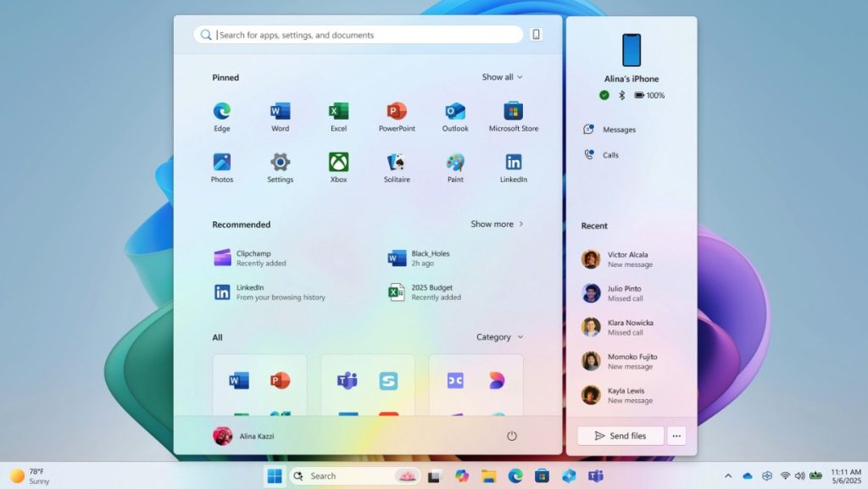Open the Microsoft Store pinned app
The height and width of the screenshot is (489, 868).
pos(513,117)
